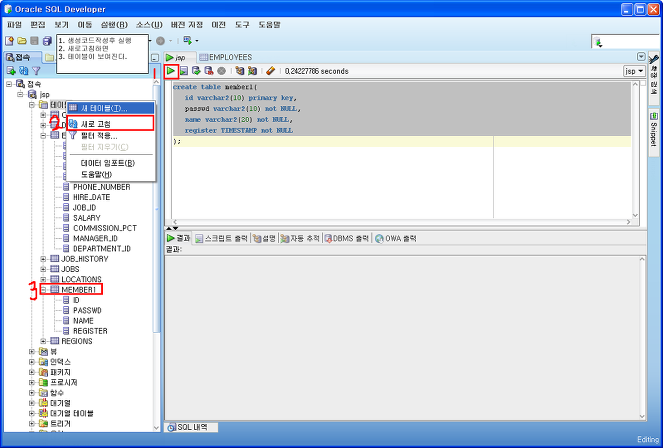
Task: Click the search field at the toolbar's right
Action: (625, 42)
